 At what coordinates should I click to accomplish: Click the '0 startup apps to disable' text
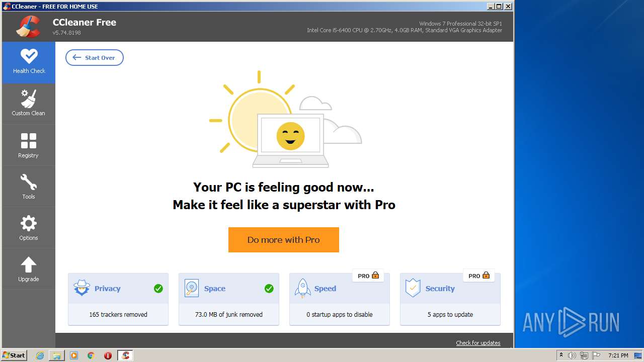(x=340, y=315)
